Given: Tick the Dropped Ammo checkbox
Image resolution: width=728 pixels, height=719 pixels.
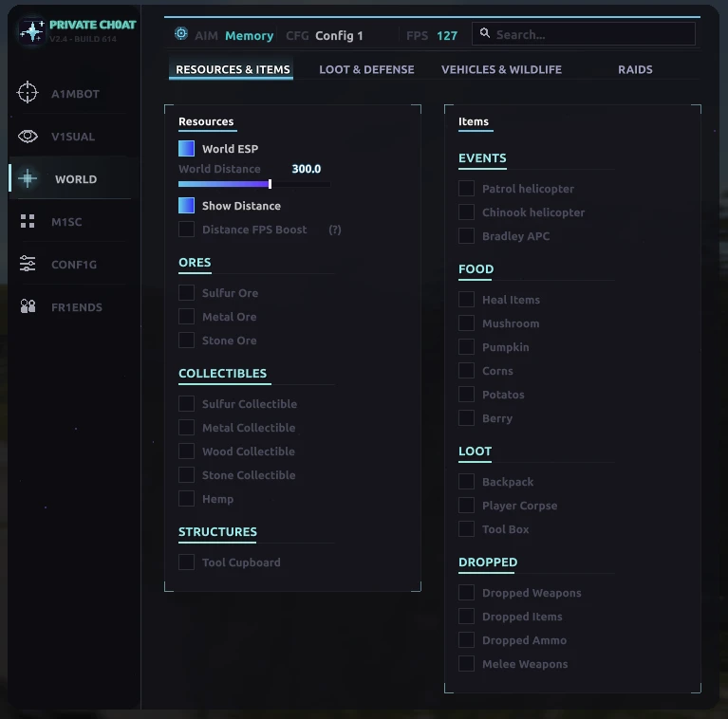Looking at the screenshot, I should coord(467,639).
